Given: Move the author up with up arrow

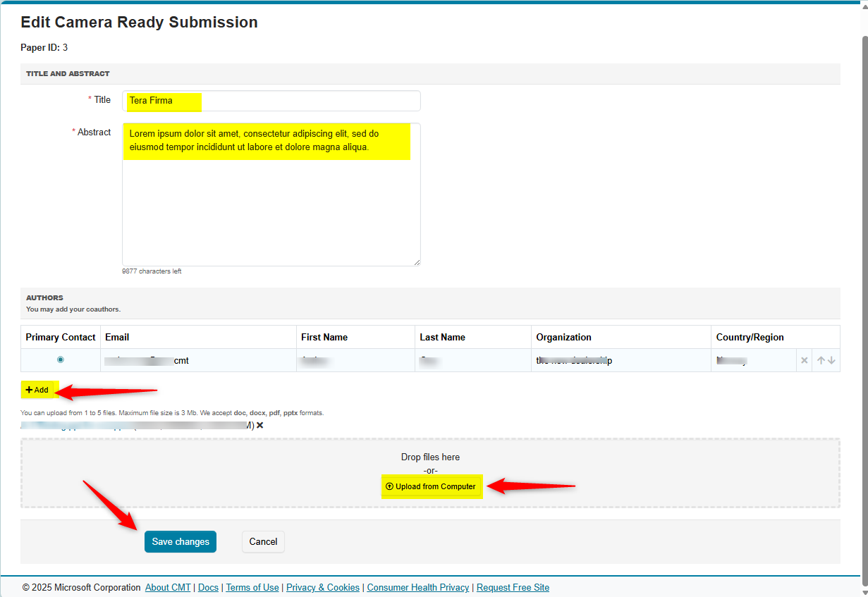Looking at the screenshot, I should pyautogui.click(x=821, y=360).
